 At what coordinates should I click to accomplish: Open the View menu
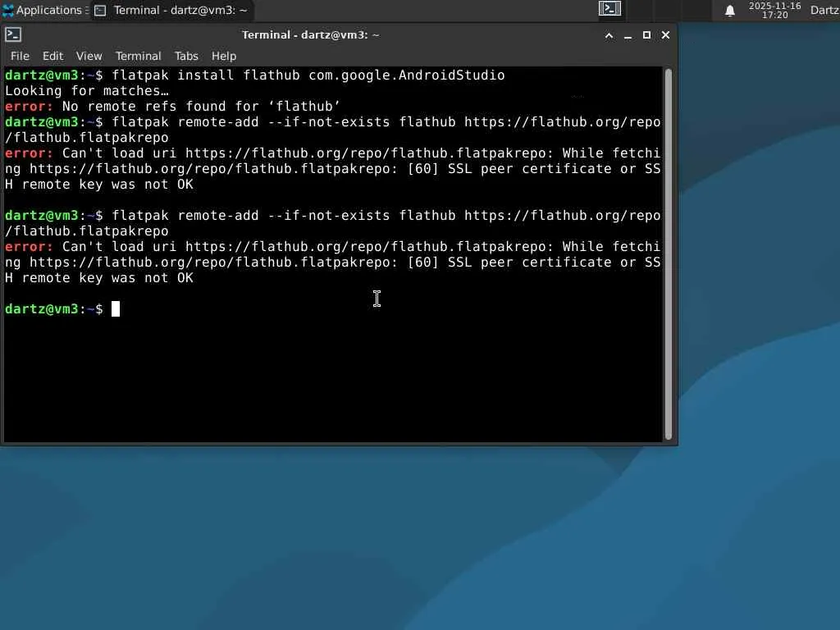click(x=89, y=56)
